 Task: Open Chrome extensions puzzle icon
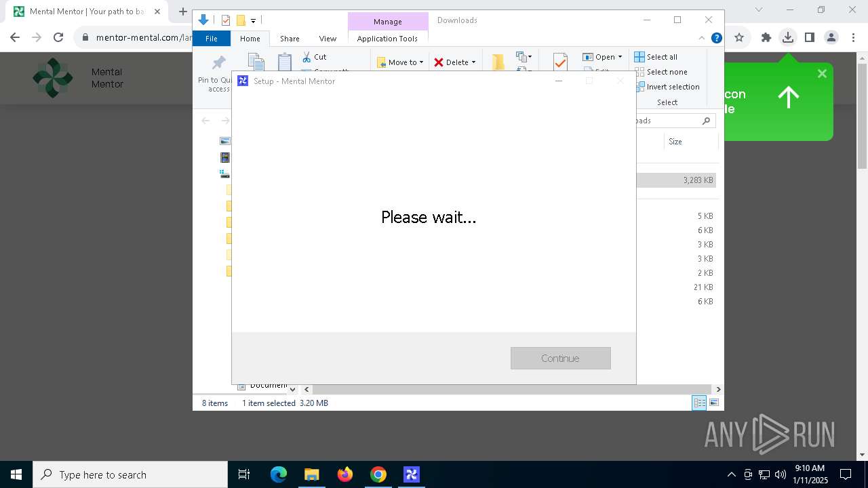(x=766, y=37)
